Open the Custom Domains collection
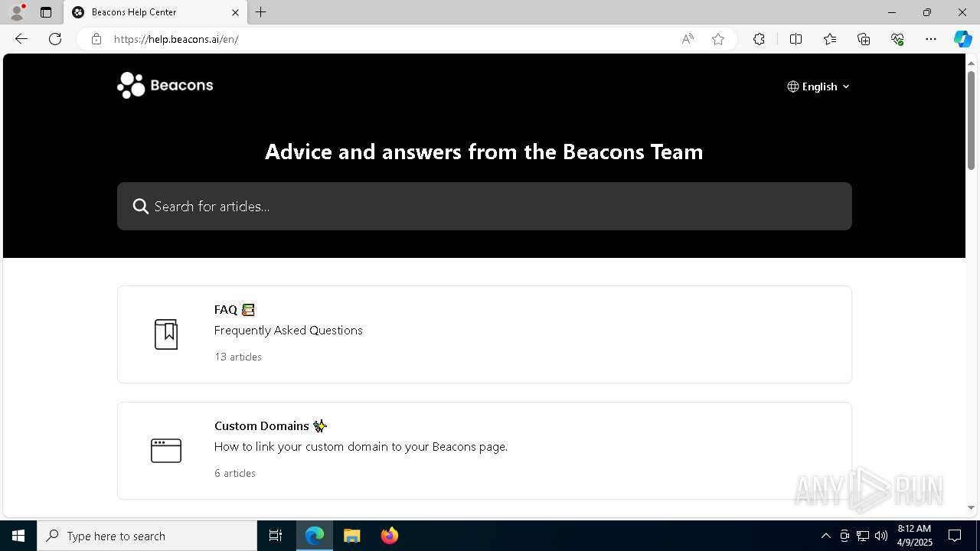The width and height of the screenshot is (980, 551). coord(262,425)
